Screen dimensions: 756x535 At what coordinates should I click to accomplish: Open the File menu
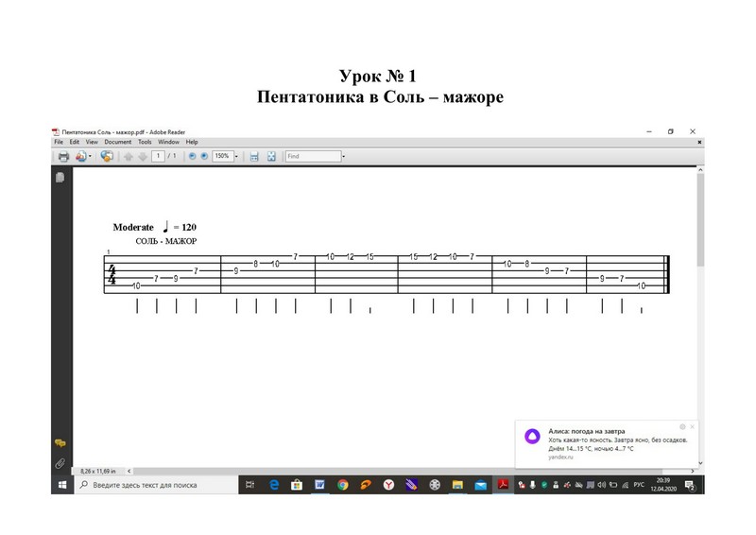pos(59,142)
